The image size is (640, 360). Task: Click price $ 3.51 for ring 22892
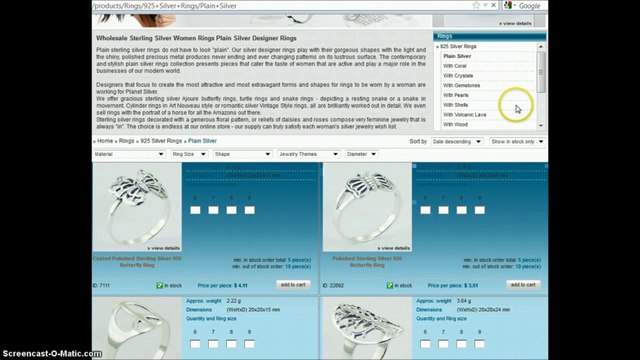click(471, 286)
